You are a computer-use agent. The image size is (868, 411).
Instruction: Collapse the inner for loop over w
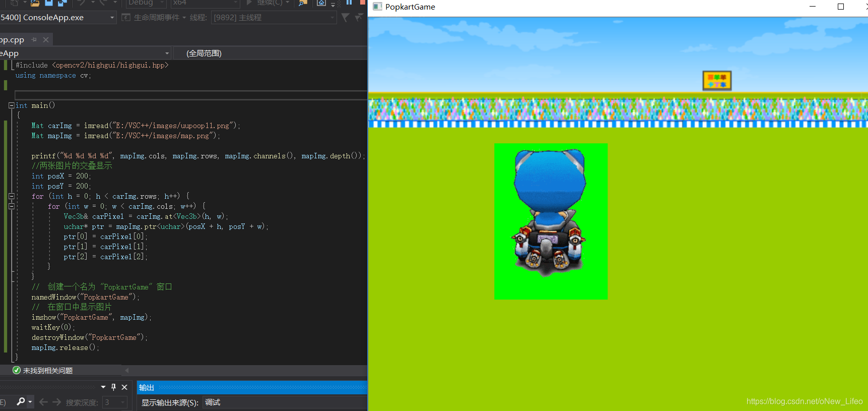(11, 206)
